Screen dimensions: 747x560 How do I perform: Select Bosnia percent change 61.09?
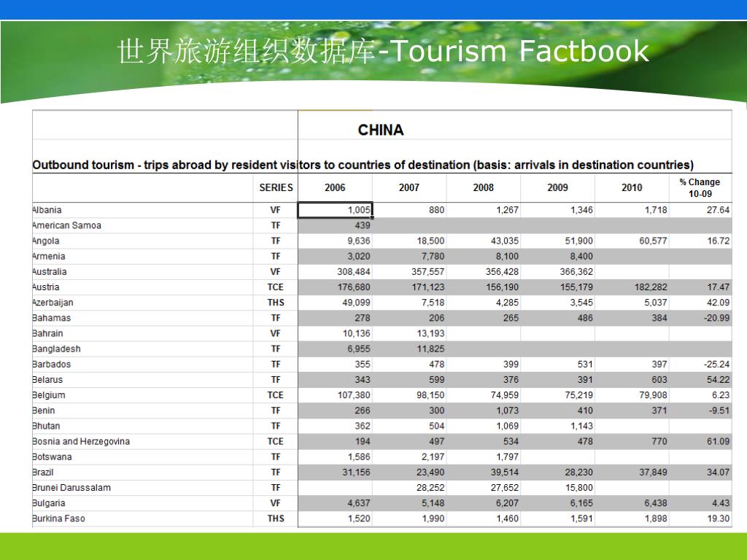pos(718,441)
